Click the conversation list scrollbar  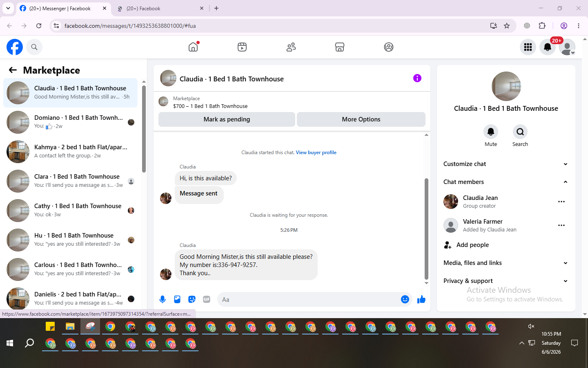(x=144, y=129)
